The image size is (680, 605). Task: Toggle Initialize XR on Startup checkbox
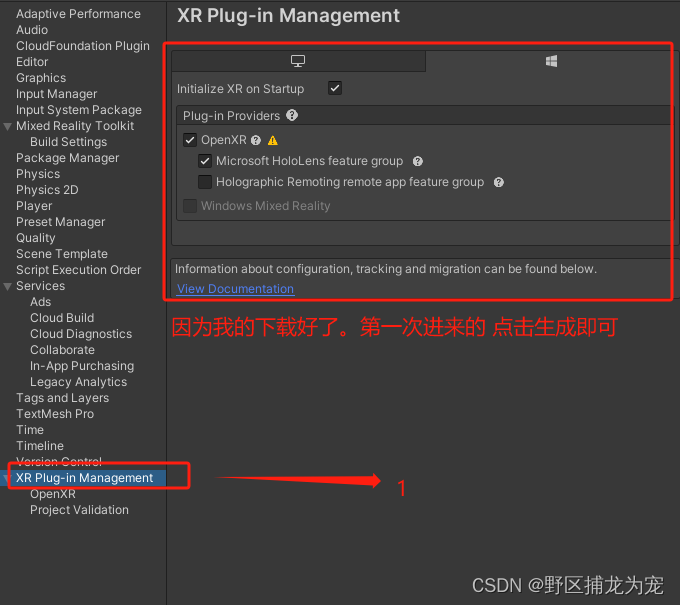[335, 88]
